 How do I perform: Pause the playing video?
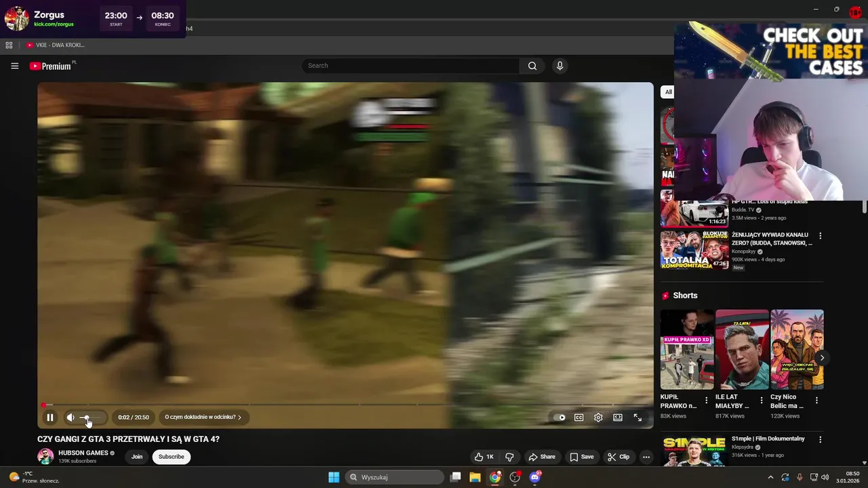[50, 418]
